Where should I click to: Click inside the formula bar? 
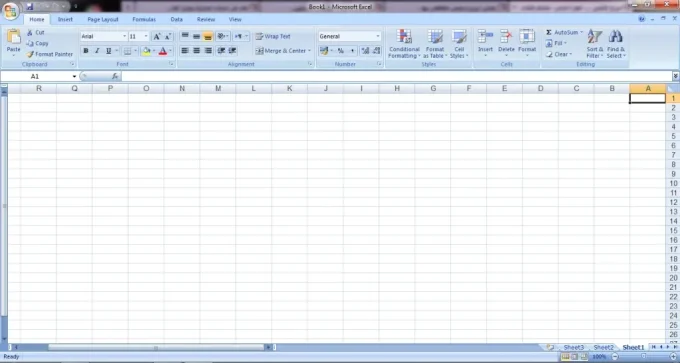(396, 76)
